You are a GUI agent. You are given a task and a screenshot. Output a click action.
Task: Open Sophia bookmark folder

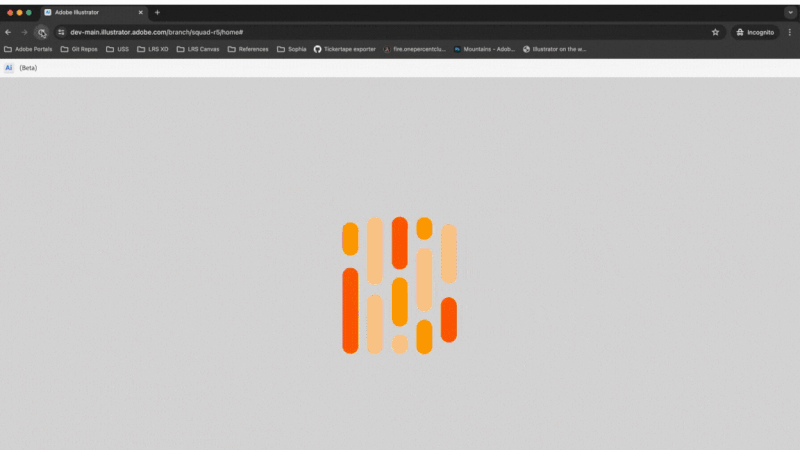[292, 49]
